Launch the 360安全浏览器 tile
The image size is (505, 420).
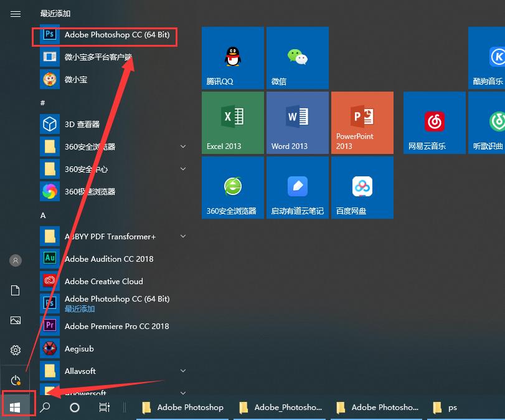tap(232, 187)
